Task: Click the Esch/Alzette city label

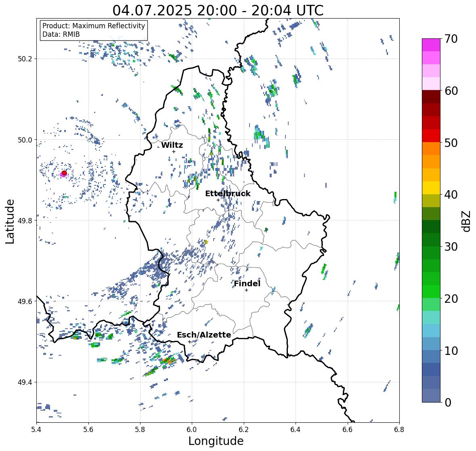Action: pyautogui.click(x=204, y=335)
